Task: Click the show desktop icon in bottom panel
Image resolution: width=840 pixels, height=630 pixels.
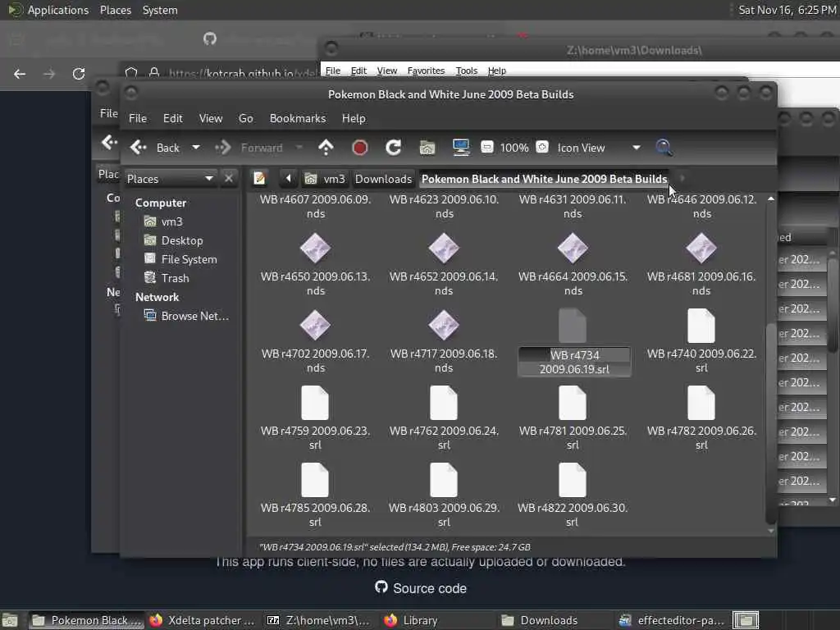Action: (10, 620)
